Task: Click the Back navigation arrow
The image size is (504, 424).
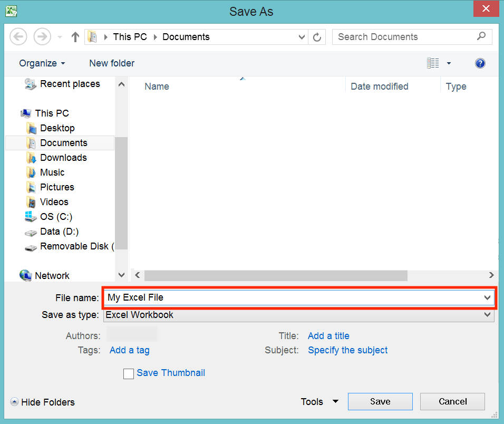Action: tap(18, 36)
